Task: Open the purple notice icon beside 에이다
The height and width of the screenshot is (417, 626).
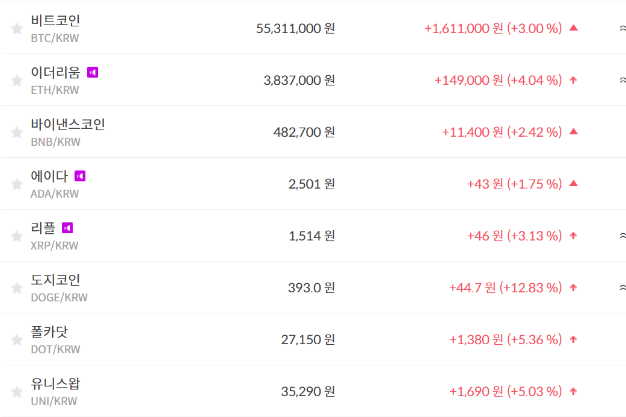Action: coord(80,176)
